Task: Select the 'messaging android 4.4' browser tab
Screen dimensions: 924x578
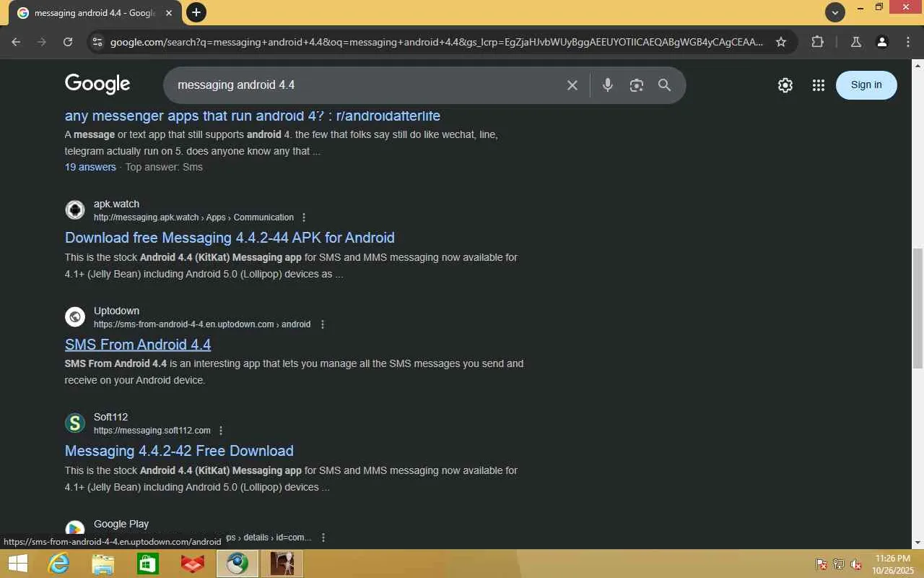Action: coord(94,13)
